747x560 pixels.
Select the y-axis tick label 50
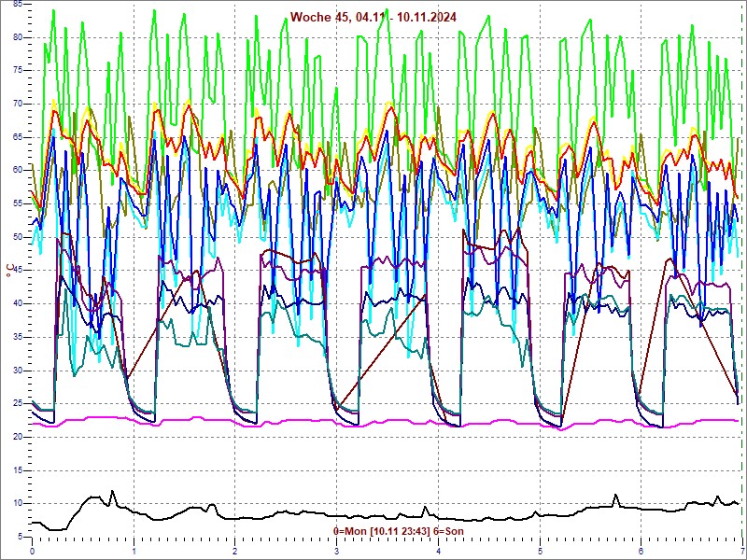coord(18,236)
